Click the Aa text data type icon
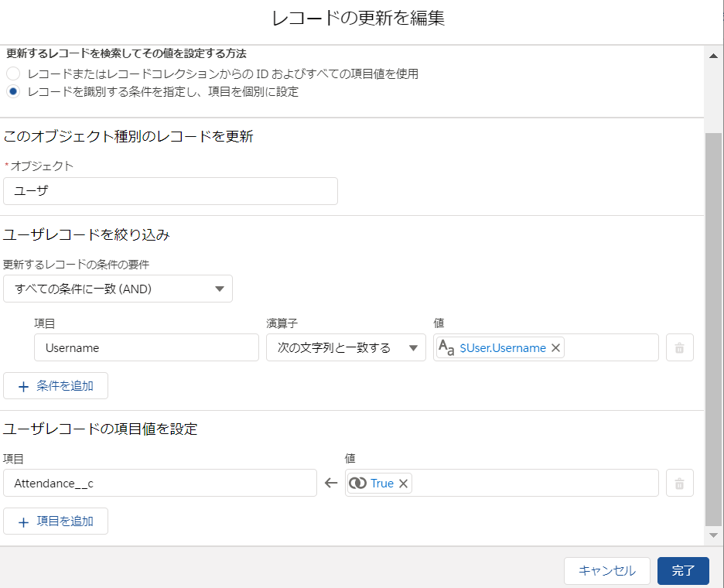724x588 pixels. 447,348
